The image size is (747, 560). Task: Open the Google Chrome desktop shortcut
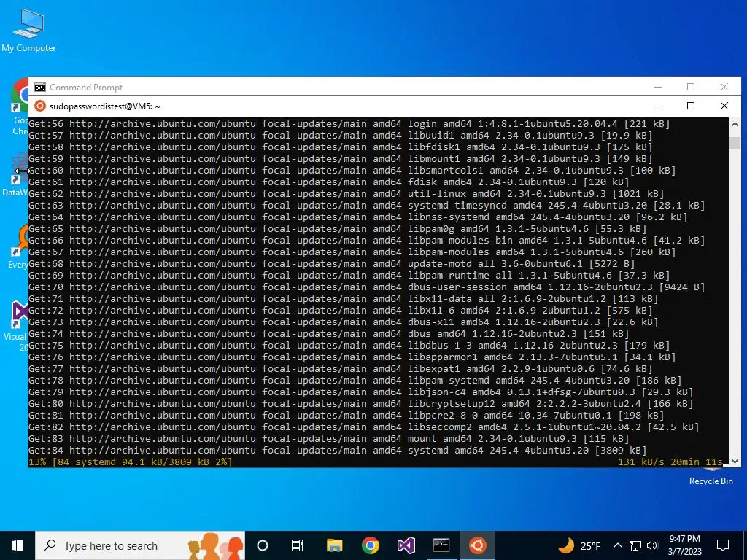pos(20,106)
